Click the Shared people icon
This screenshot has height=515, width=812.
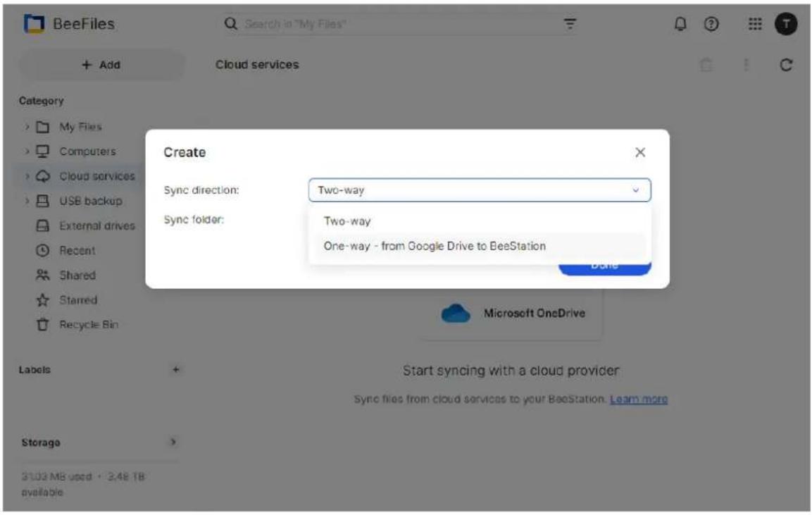pyautogui.click(x=42, y=275)
